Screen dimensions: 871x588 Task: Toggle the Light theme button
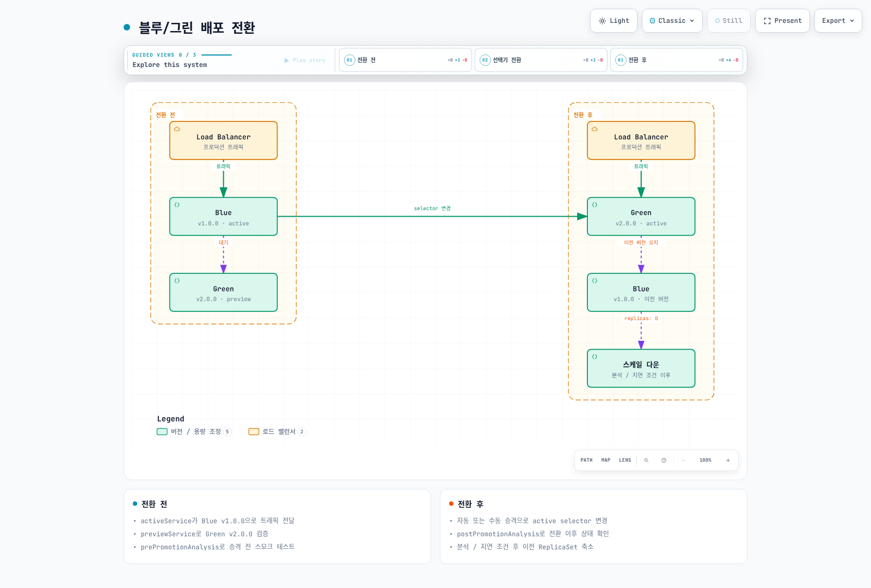click(614, 21)
